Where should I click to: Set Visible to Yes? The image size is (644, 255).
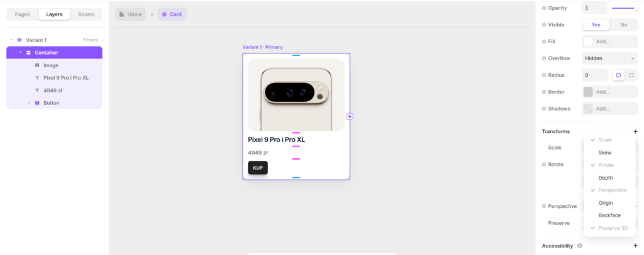pyautogui.click(x=596, y=24)
